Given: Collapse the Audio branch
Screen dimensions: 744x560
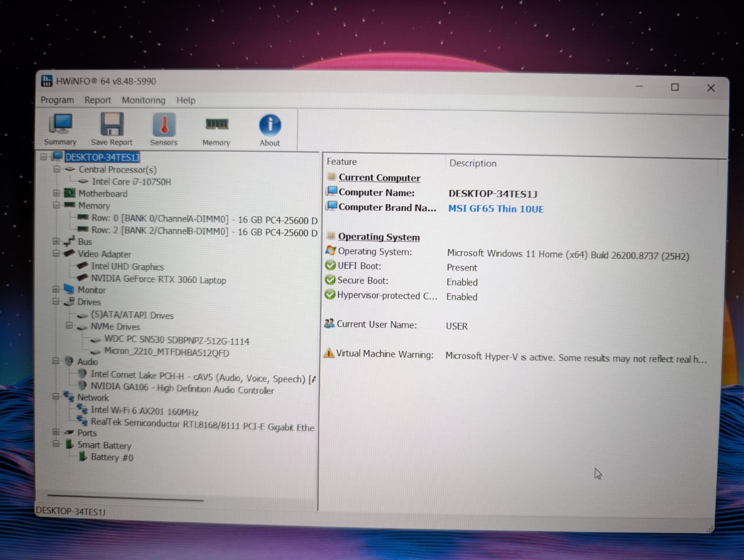Looking at the screenshot, I should pos(56,360).
